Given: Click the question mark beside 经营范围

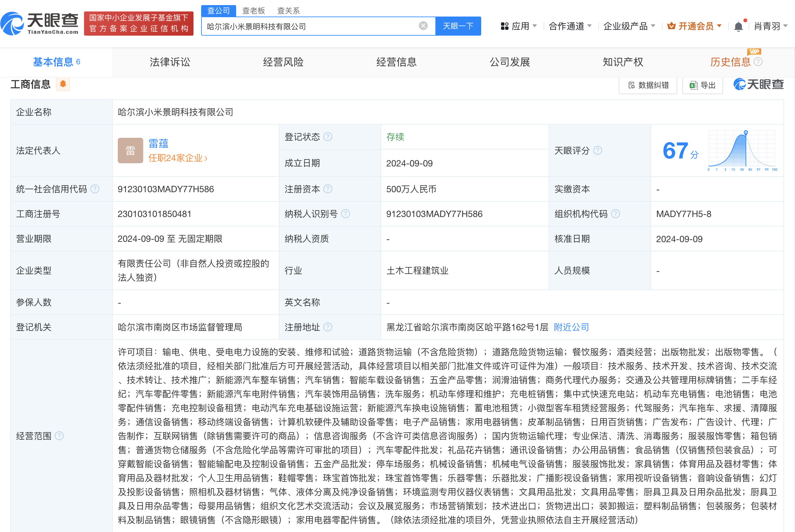Looking at the screenshot, I should point(60,436).
